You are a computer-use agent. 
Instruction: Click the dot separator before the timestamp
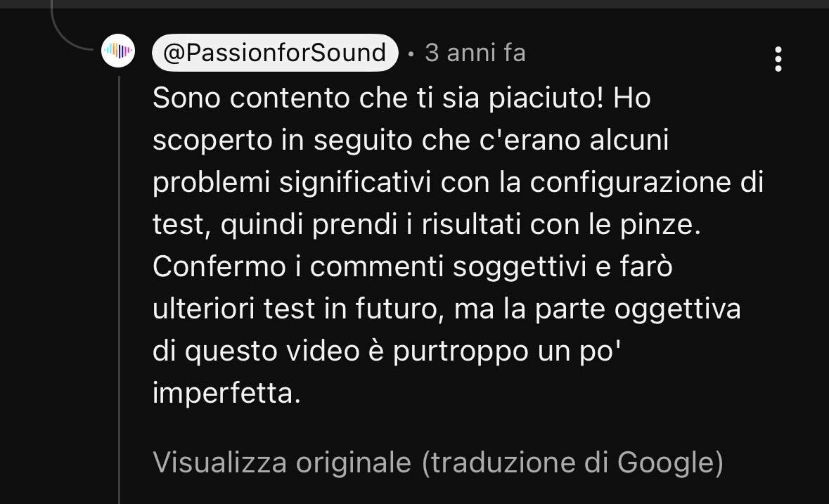411,54
